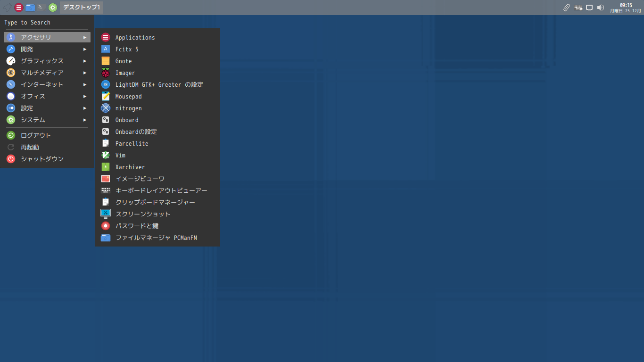Image resolution: width=644 pixels, height=362 pixels.
Task: Click the Parcellite clipboard icon
Action: point(106,143)
